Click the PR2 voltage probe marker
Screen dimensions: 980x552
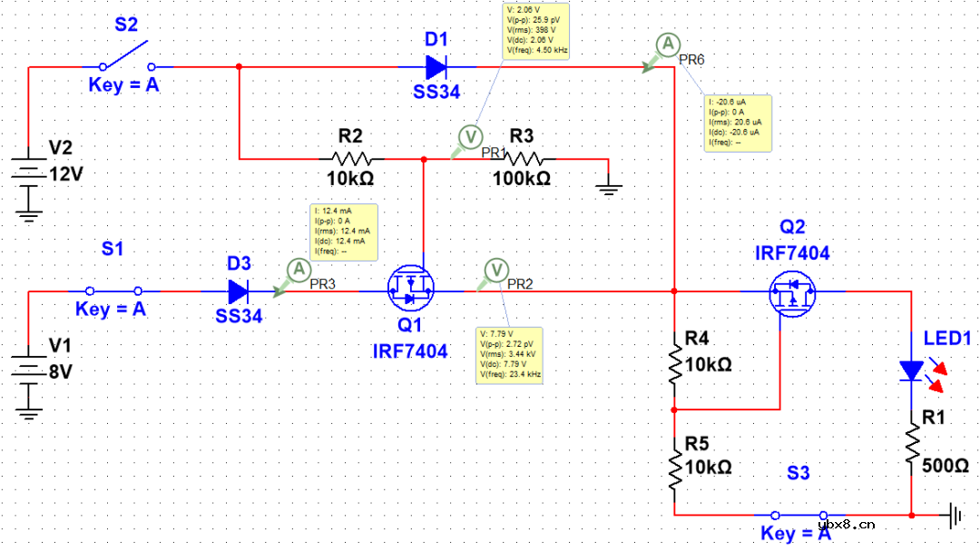(495, 269)
